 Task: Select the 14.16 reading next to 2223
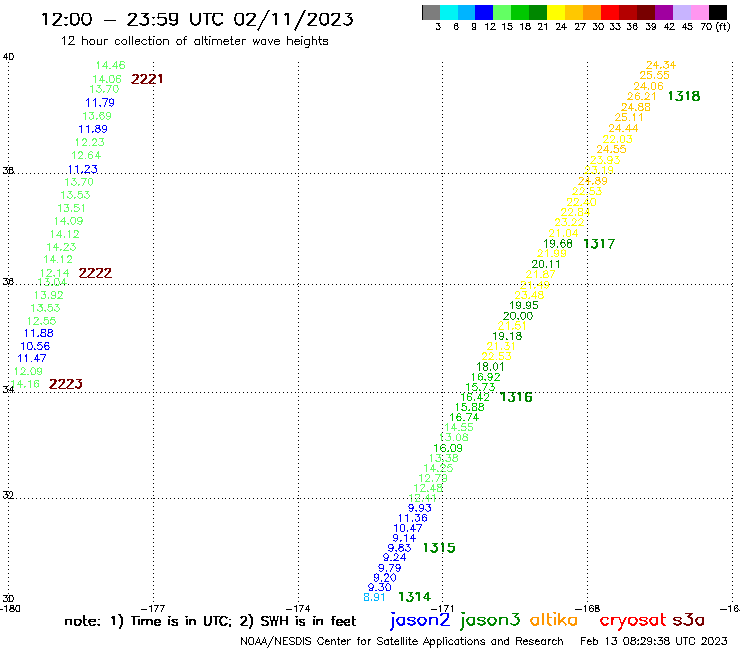(x=25, y=384)
